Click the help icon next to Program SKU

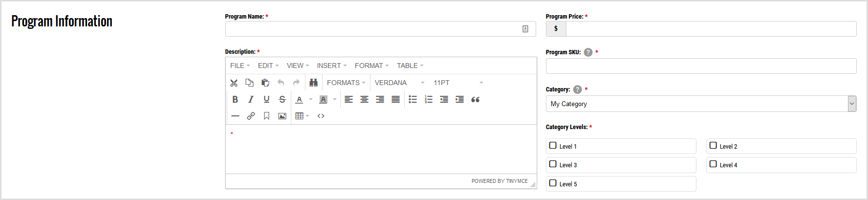[588, 52]
